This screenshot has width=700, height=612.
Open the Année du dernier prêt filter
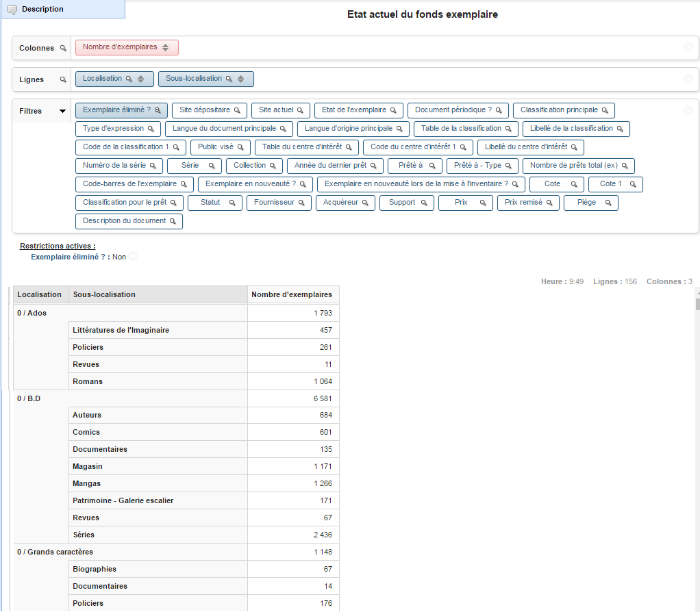pos(334,166)
